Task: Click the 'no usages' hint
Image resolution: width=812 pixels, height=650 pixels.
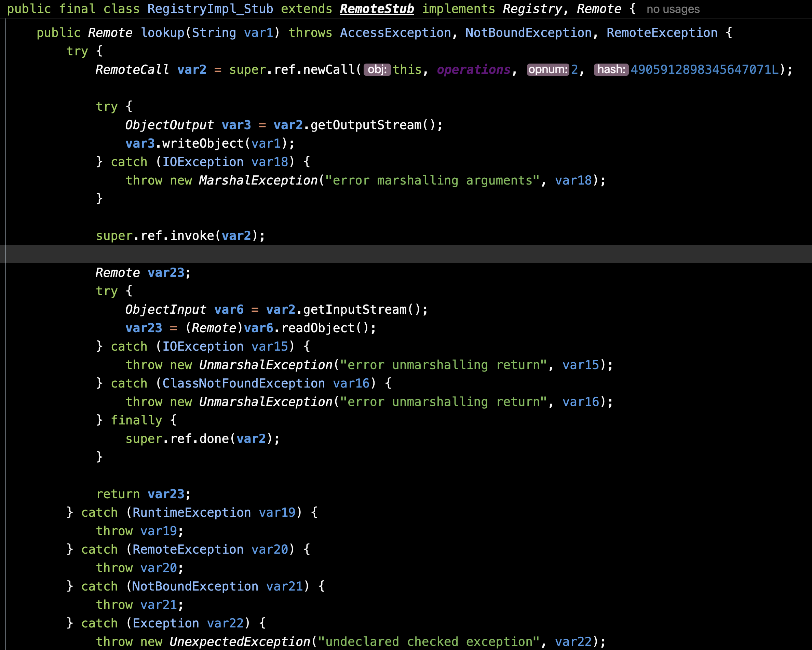Action: (x=673, y=9)
